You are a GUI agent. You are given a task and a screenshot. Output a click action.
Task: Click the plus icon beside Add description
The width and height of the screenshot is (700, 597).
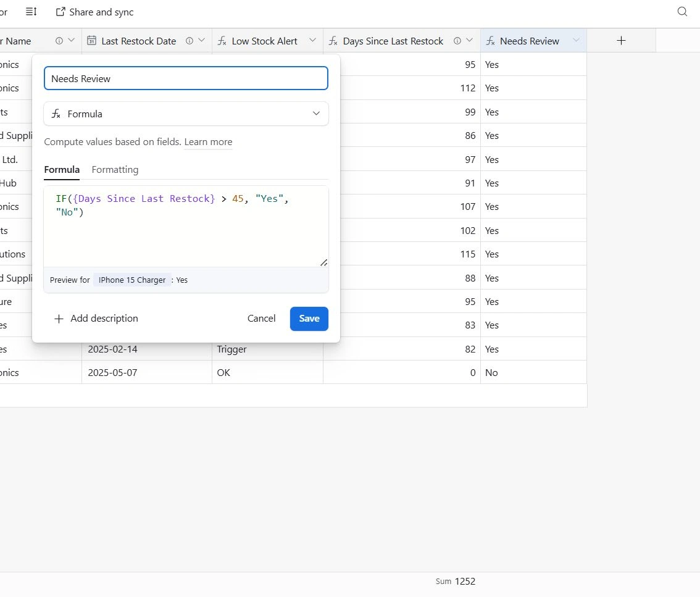(x=59, y=319)
